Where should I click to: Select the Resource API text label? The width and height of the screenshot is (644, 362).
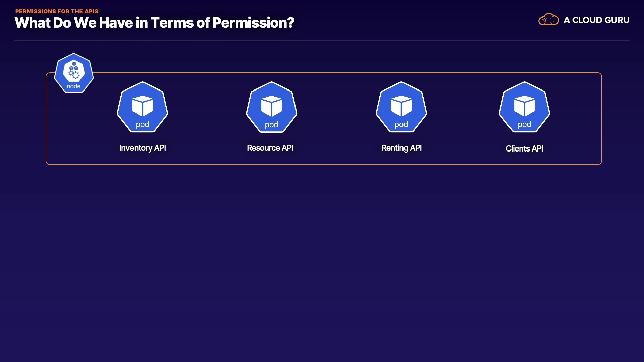[270, 148]
